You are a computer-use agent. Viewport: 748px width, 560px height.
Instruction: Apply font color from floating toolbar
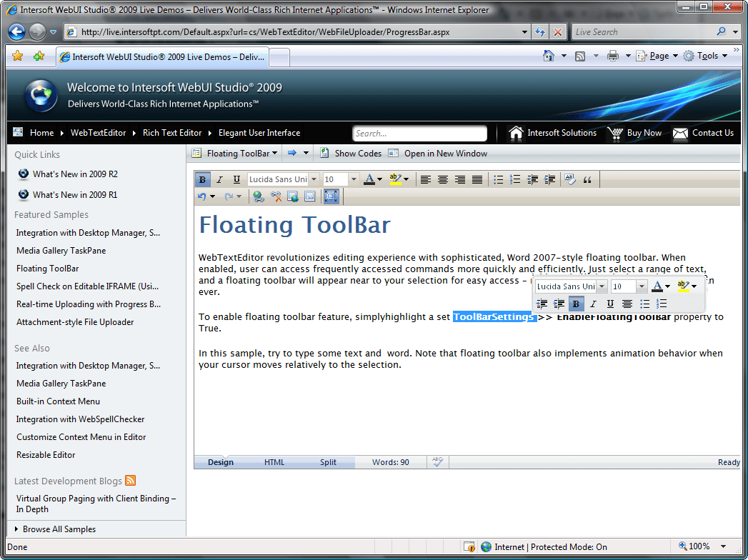point(657,286)
